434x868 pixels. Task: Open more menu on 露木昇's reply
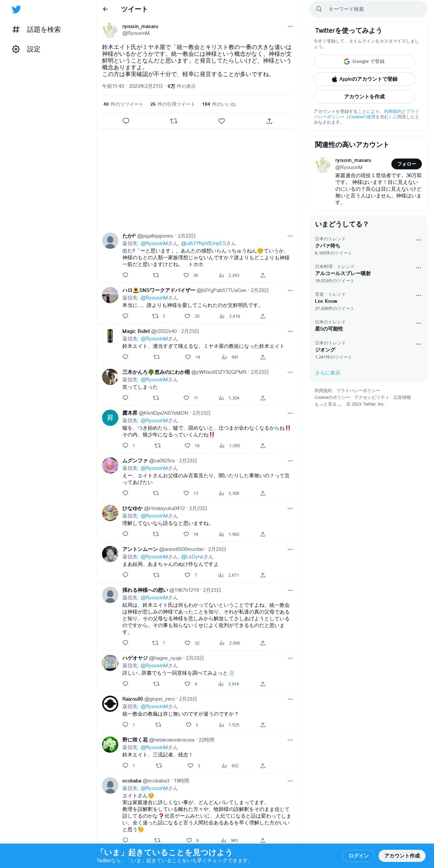[290, 413]
